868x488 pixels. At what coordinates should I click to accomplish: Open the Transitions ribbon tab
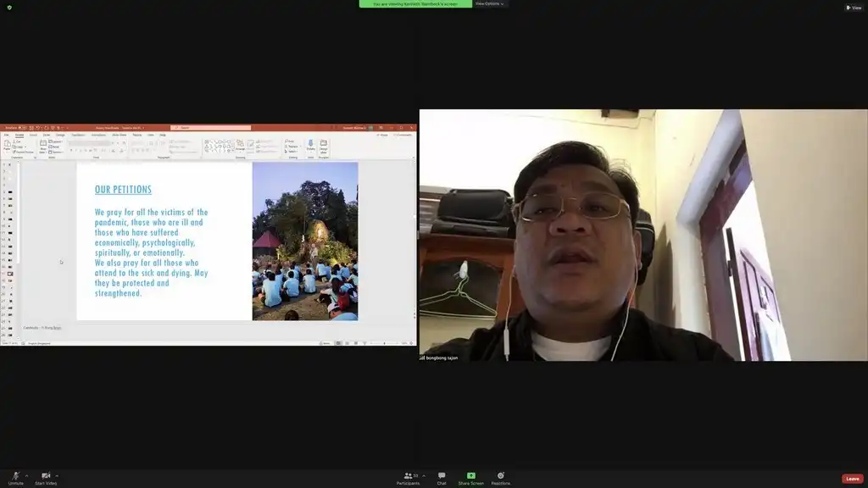(78, 135)
